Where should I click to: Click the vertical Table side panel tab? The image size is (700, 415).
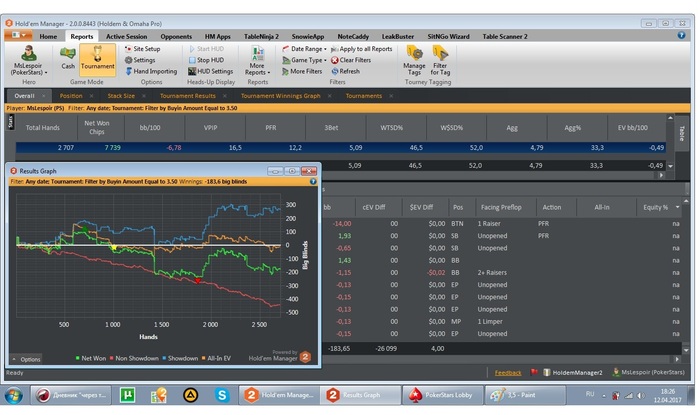pyautogui.click(x=682, y=133)
